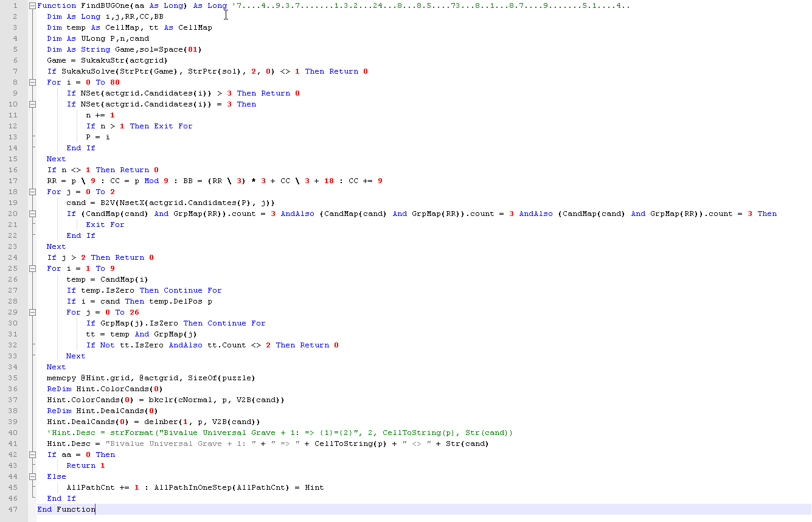Click the 'Next' keyword on line 15
This screenshot has height=522, width=812.
[57, 159]
